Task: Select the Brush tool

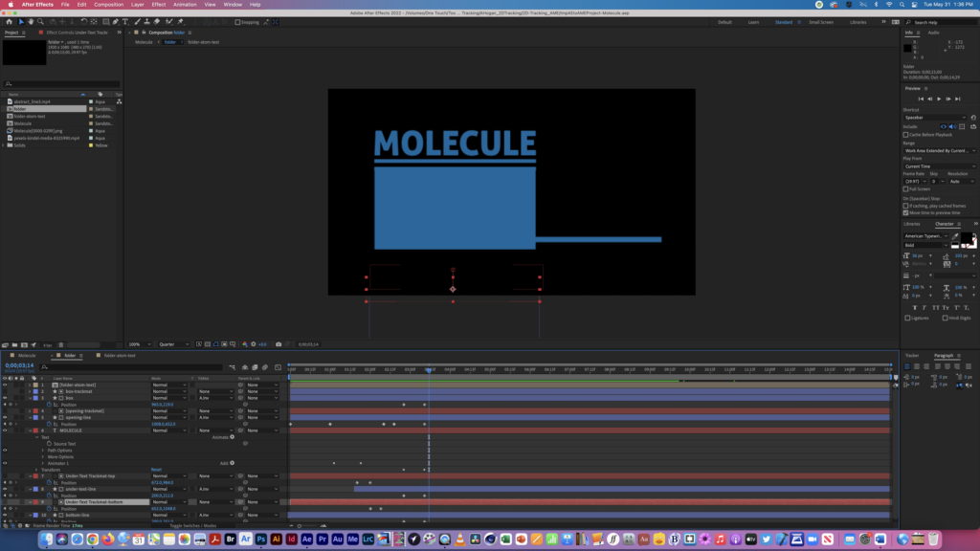Action: (x=138, y=22)
